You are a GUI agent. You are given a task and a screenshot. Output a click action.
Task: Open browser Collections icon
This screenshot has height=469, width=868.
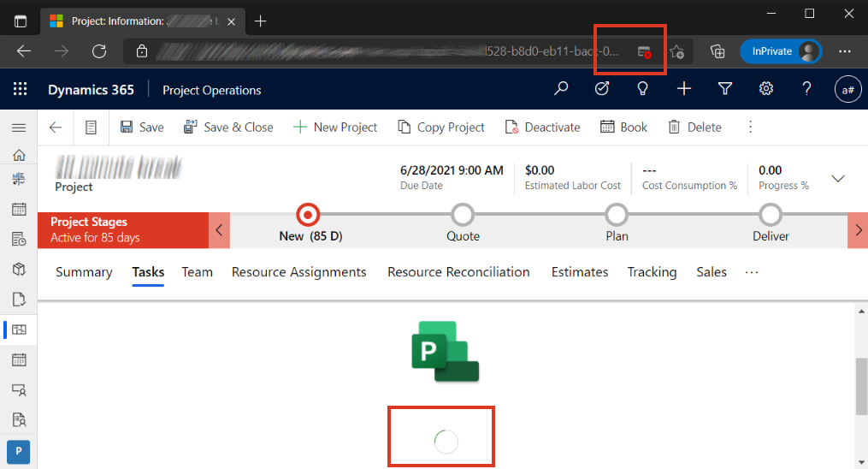[x=717, y=51]
